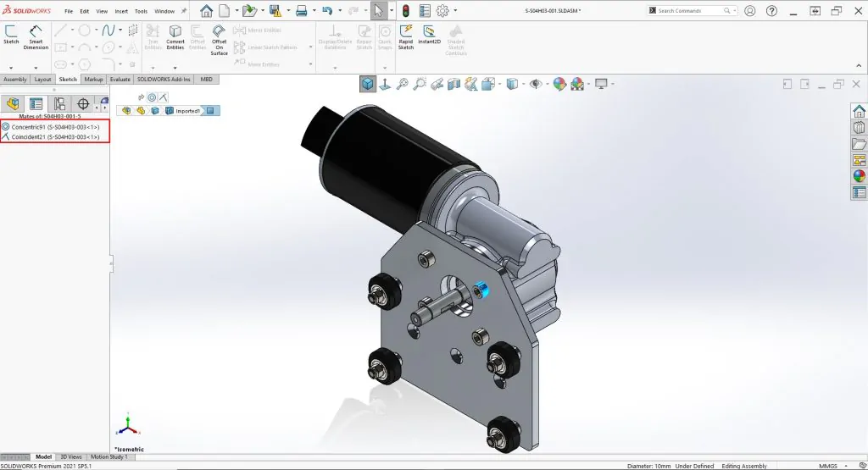Click the Open file icon
The width and height of the screenshot is (868, 470).
(x=249, y=10)
